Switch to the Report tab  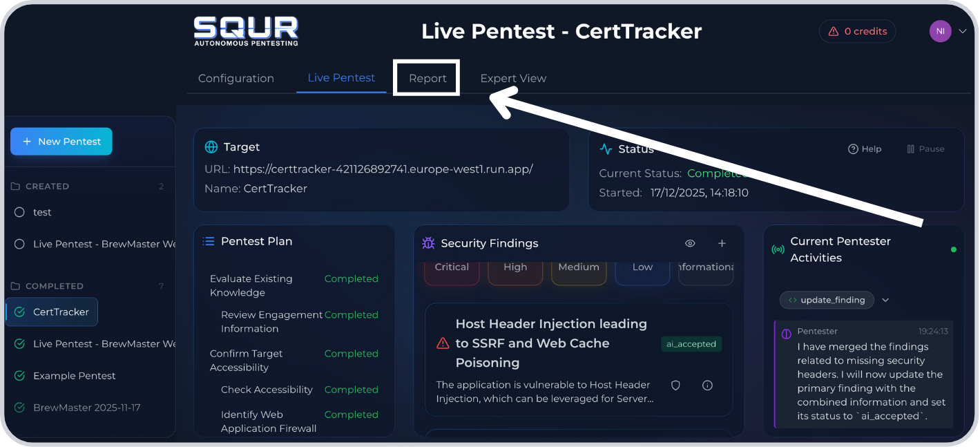coord(426,78)
